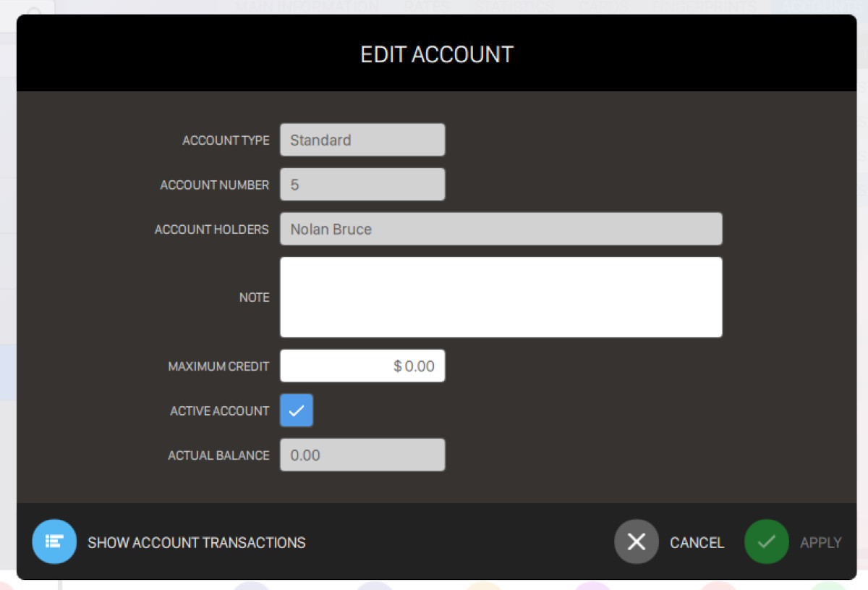Screen dimensions: 868x590
Task: Focus the Note text area
Action: pyautogui.click(x=501, y=297)
